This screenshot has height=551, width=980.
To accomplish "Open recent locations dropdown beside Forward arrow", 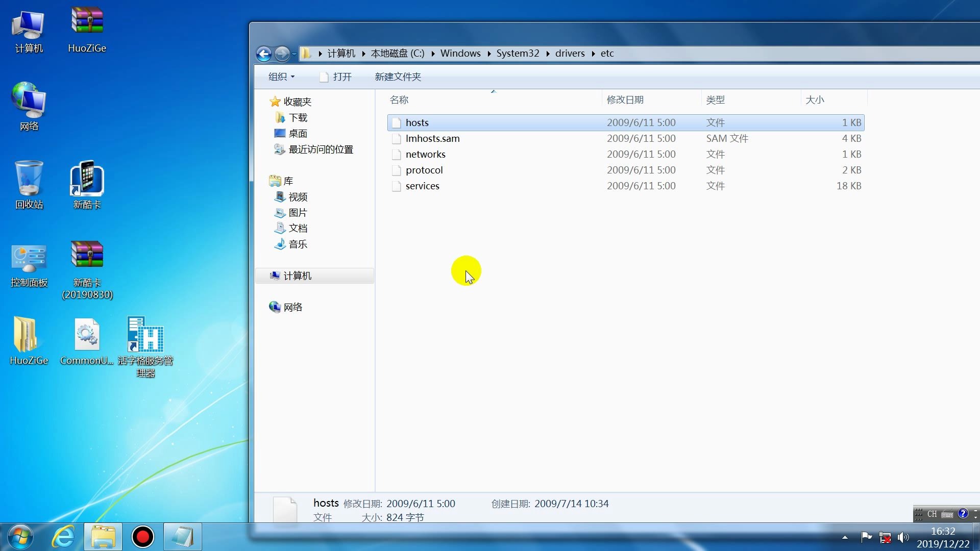I will pos(294,54).
